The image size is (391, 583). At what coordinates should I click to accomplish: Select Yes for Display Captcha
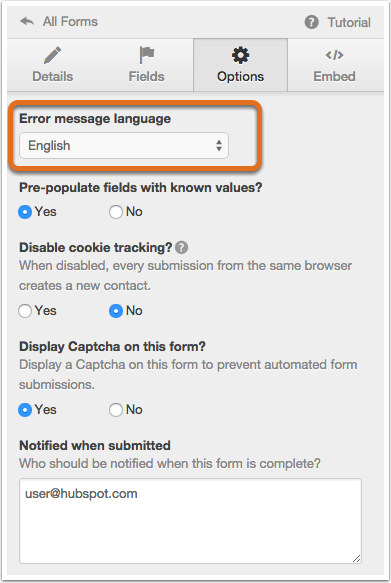[x=25, y=410]
